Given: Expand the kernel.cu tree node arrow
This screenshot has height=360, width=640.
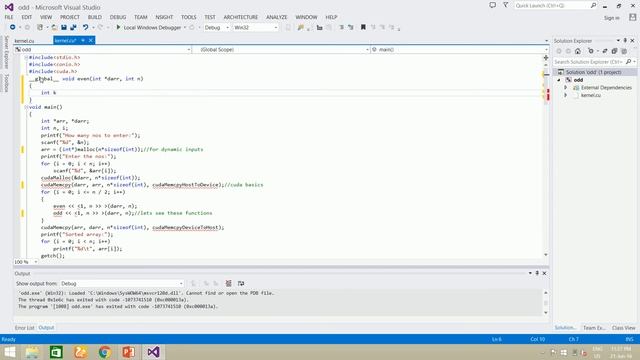Looking at the screenshot, I should (x=566, y=95).
